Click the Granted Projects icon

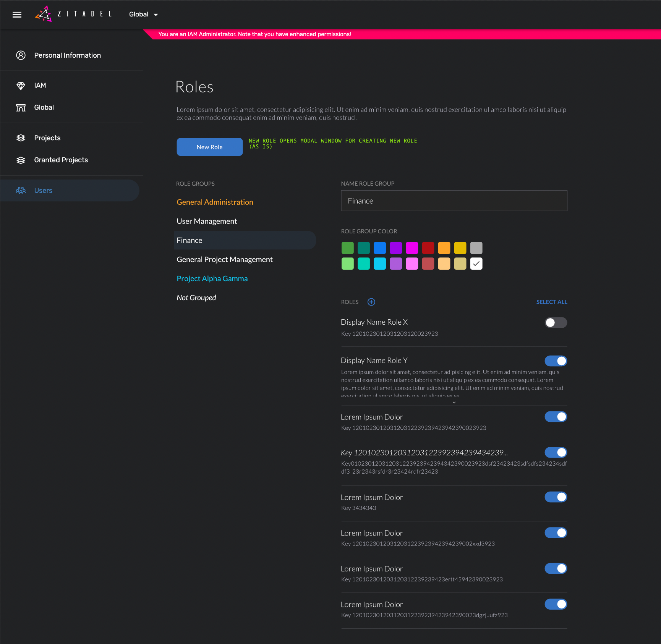tap(21, 160)
